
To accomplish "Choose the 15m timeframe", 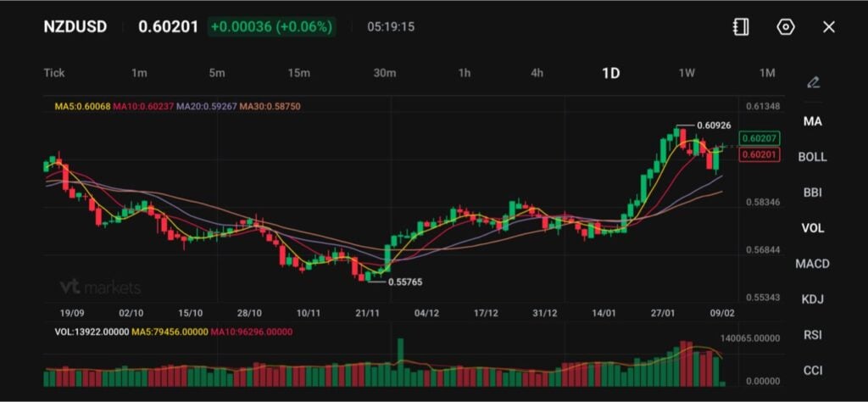I will [298, 73].
